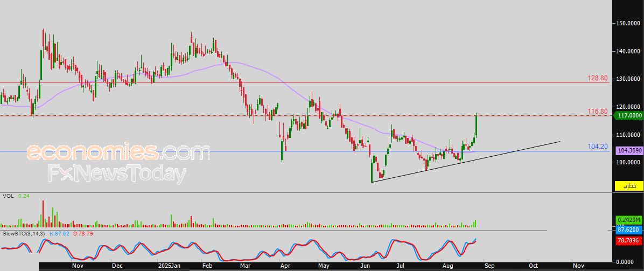Click the 0.24 volume value beside VOL
Viewport: 644px width, 271px height.
(25, 197)
